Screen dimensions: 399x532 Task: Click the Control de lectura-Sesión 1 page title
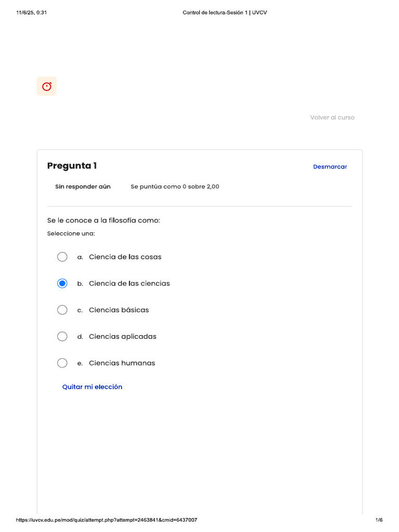pos(224,12)
